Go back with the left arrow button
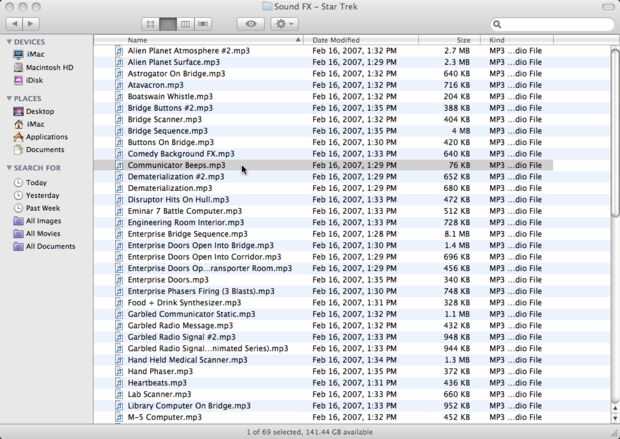This screenshot has height=439, width=620. 15,24
